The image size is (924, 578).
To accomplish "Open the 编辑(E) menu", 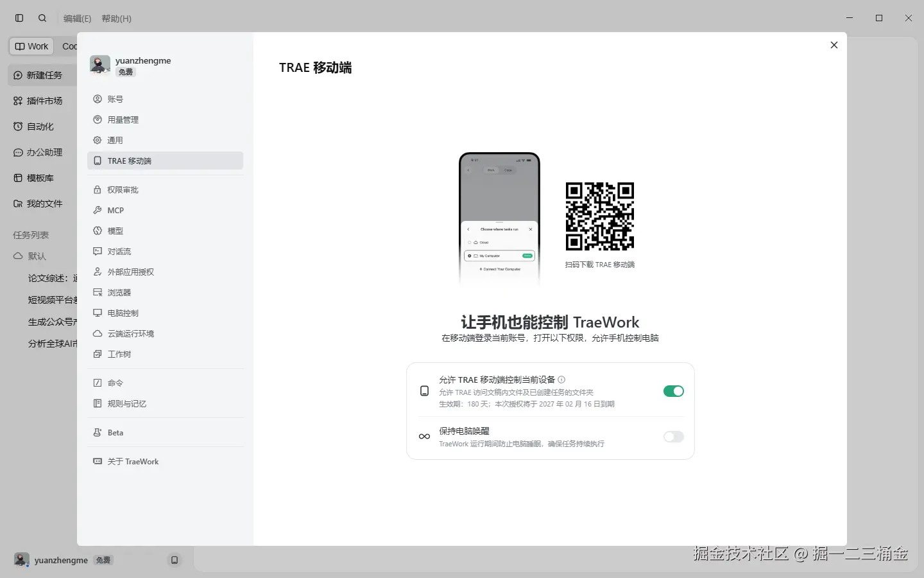I will coord(77,19).
